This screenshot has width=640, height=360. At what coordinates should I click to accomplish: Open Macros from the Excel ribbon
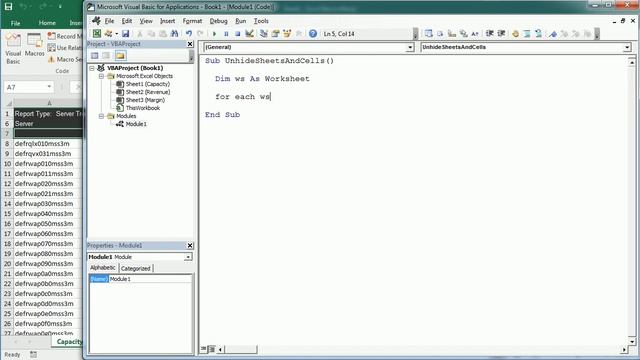coord(35,45)
